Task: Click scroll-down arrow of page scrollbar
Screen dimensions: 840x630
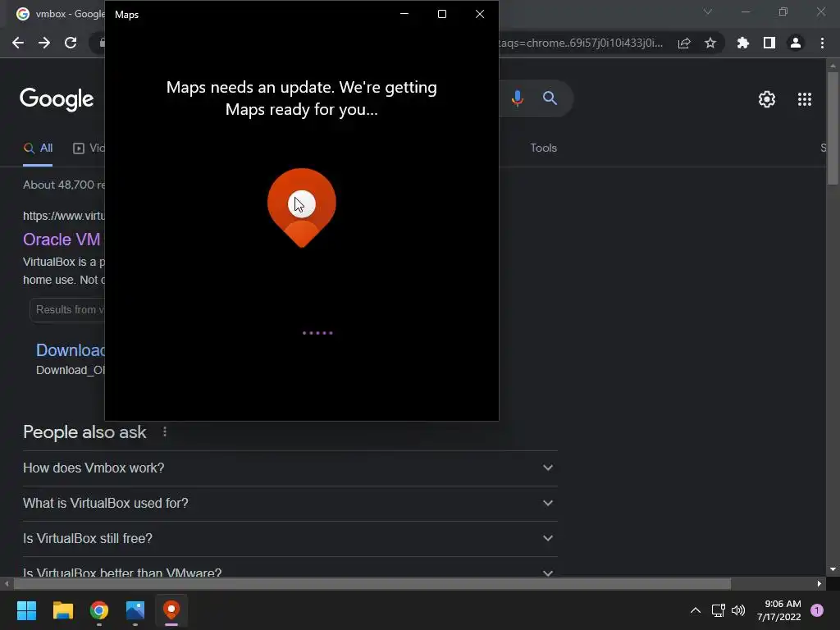Action: pyautogui.click(x=833, y=569)
